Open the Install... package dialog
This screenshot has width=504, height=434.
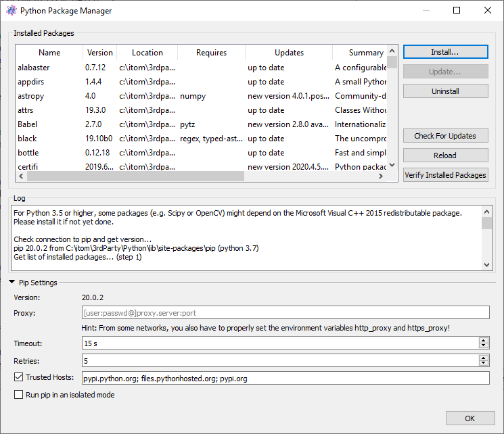pos(446,52)
